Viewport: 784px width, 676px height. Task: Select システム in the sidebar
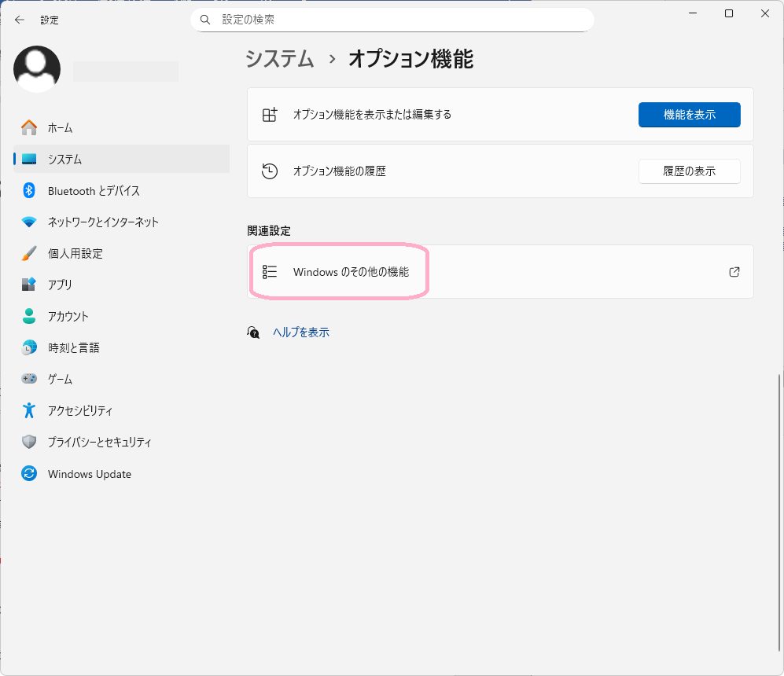coord(64,159)
